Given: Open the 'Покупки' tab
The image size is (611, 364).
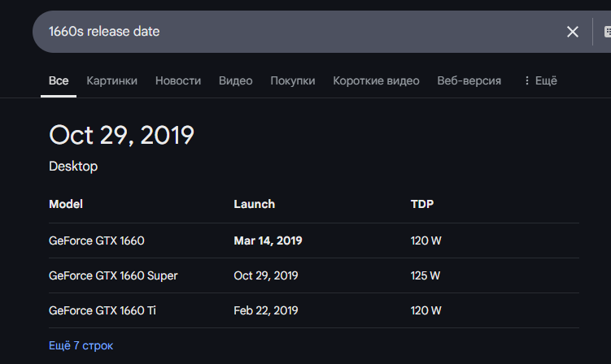Looking at the screenshot, I should coord(293,80).
